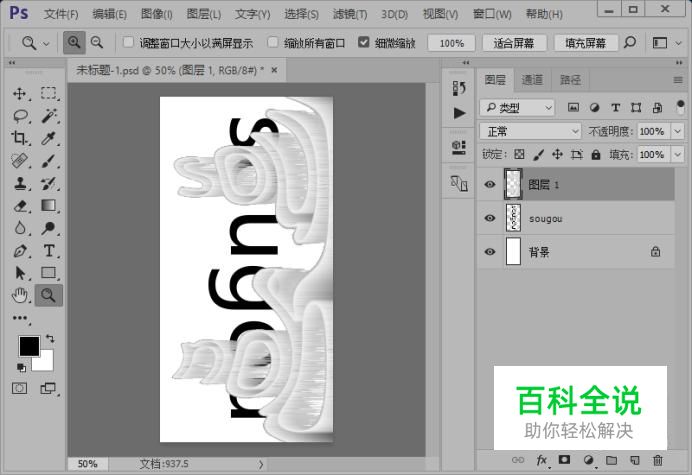Select the Path Selection tool
Viewport: 692px width, 475px height.
click(x=19, y=273)
